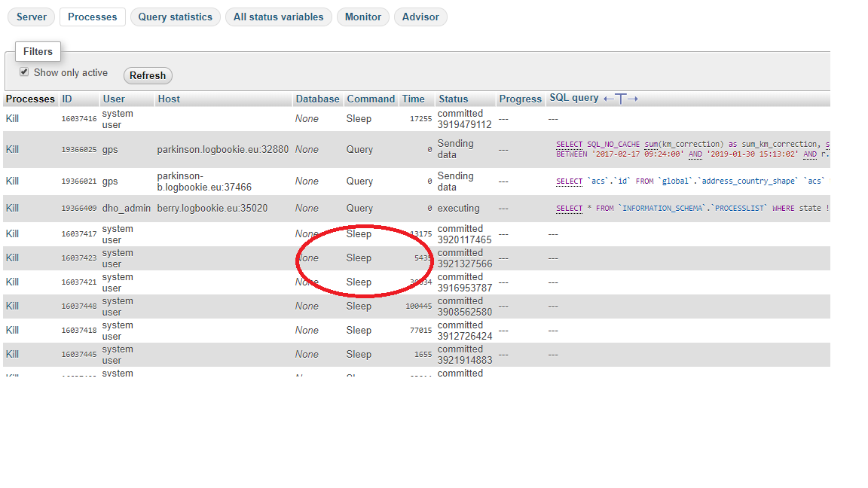Click the executing status cell
Image resolution: width=868 pixels, height=488 pixels.
(458, 208)
